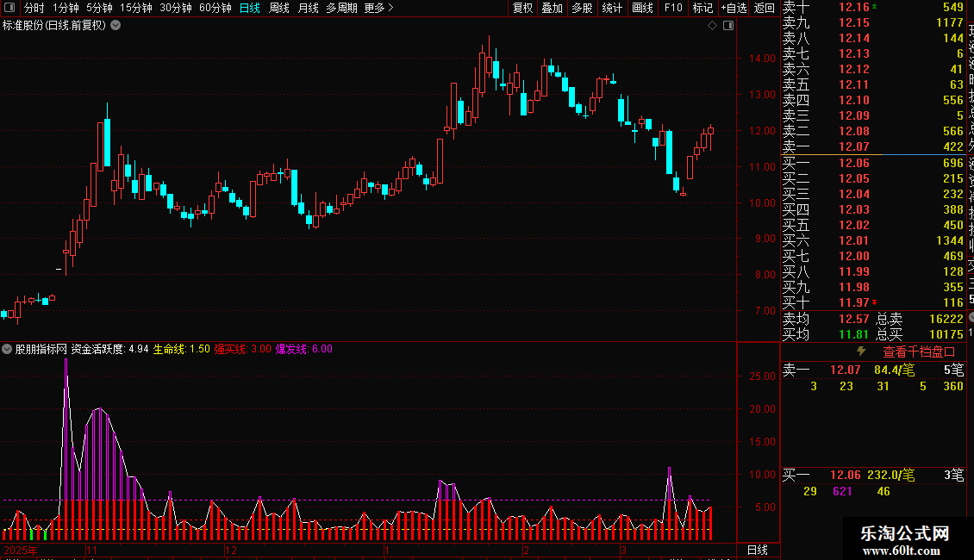Click the lightning bolt quick-trade icon

(861, 352)
